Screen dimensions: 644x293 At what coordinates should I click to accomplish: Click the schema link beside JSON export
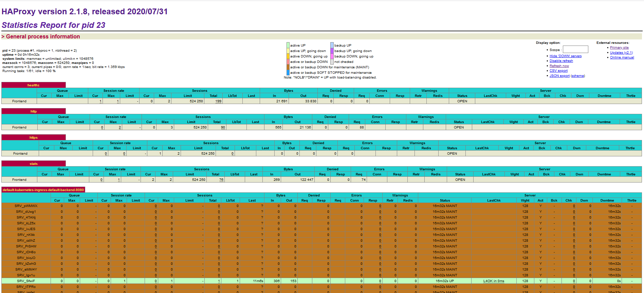tap(577, 76)
